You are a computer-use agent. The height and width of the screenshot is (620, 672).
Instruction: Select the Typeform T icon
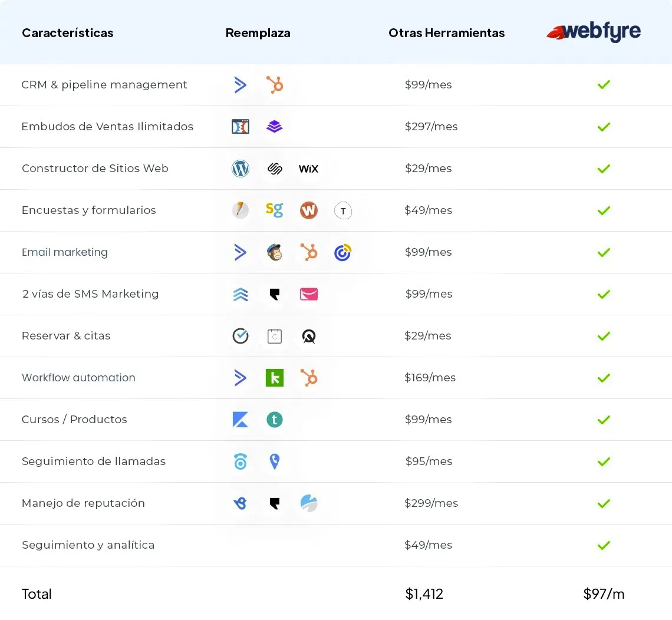343,210
